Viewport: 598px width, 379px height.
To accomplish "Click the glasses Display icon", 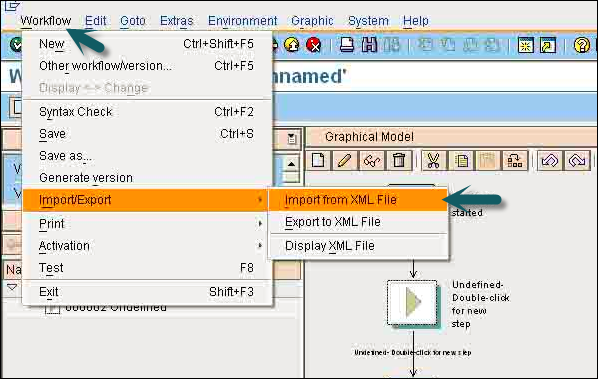I will pos(372,160).
